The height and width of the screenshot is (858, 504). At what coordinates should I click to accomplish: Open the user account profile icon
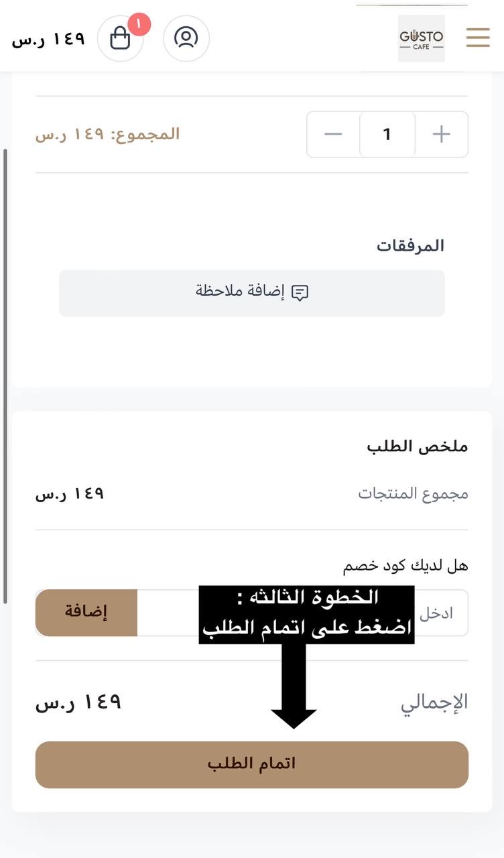[x=186, y=38]
